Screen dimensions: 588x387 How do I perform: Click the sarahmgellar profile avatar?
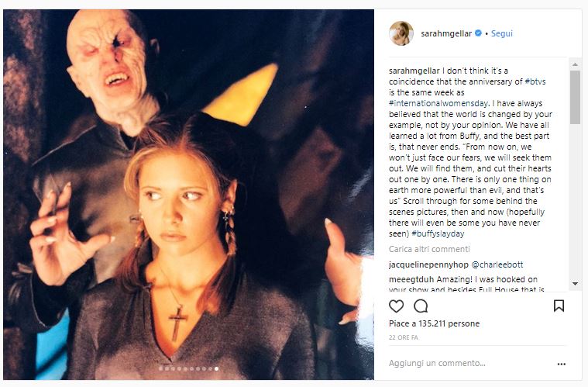[x=401, y=33]
